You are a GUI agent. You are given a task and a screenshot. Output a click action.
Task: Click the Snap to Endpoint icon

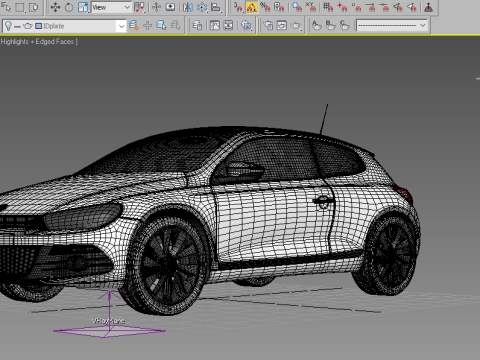(370, 7)
